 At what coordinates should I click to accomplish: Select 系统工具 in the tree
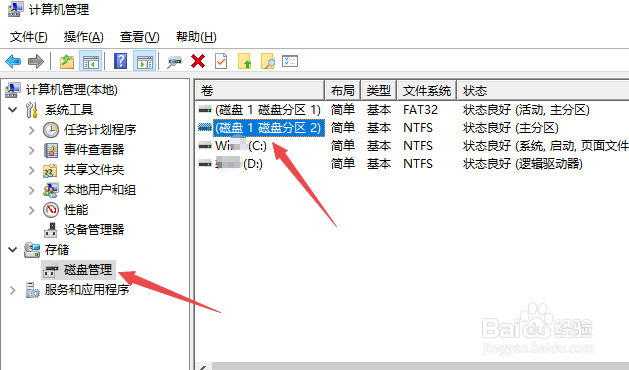pyautogui.click(x=69, y=110)
